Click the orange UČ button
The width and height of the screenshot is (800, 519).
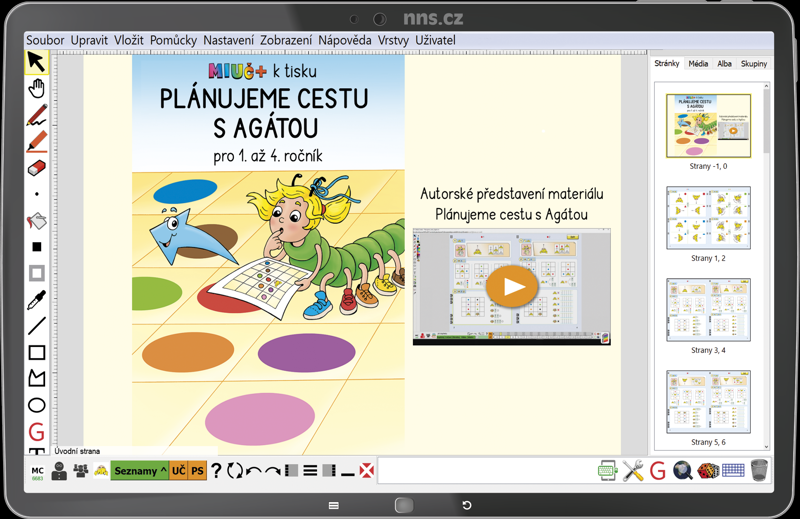[x=179, y=471]
